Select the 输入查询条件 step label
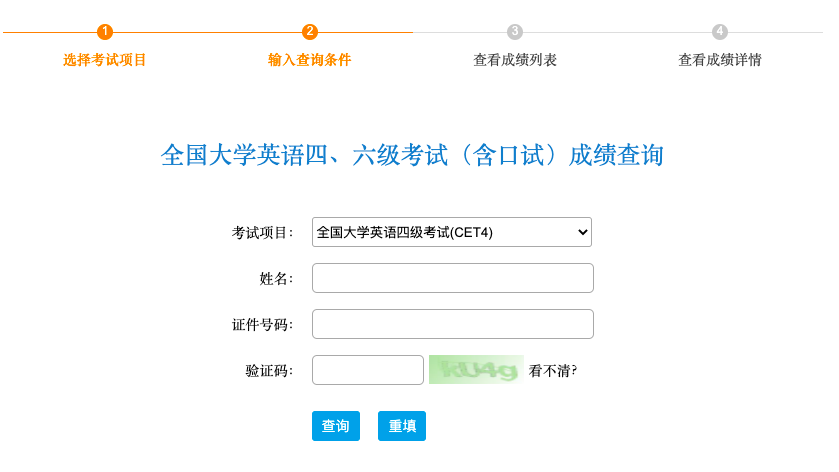 coord(309,59)
